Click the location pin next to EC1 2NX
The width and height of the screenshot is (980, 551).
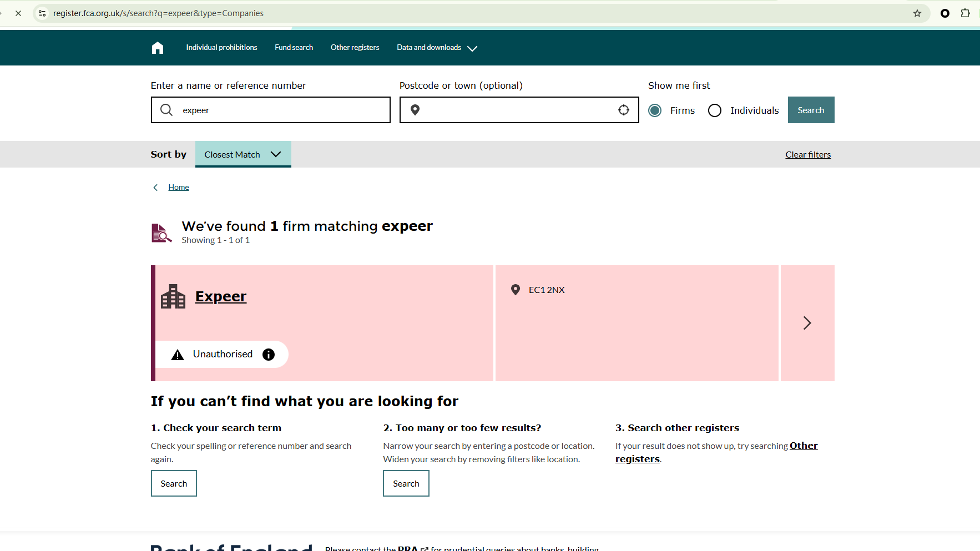[516, 290]
